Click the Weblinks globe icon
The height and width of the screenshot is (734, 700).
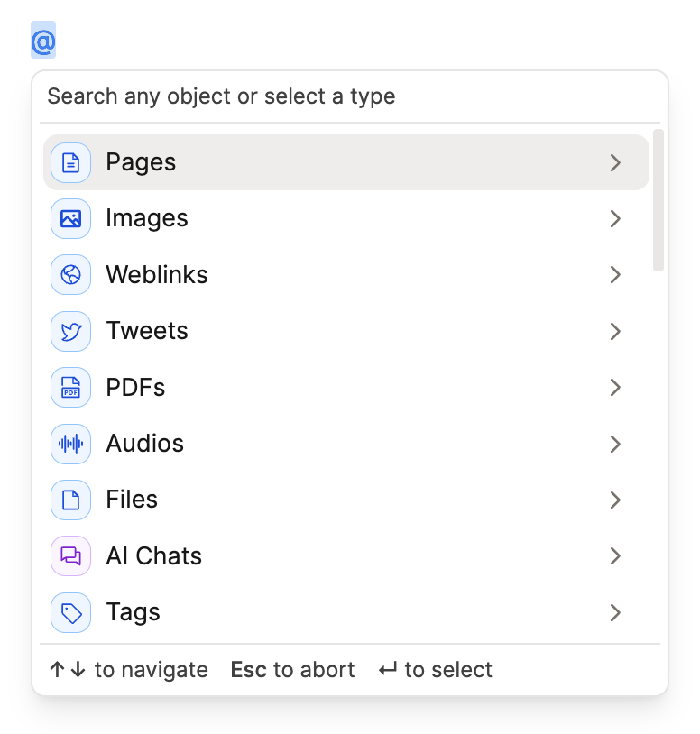[70, 275]
